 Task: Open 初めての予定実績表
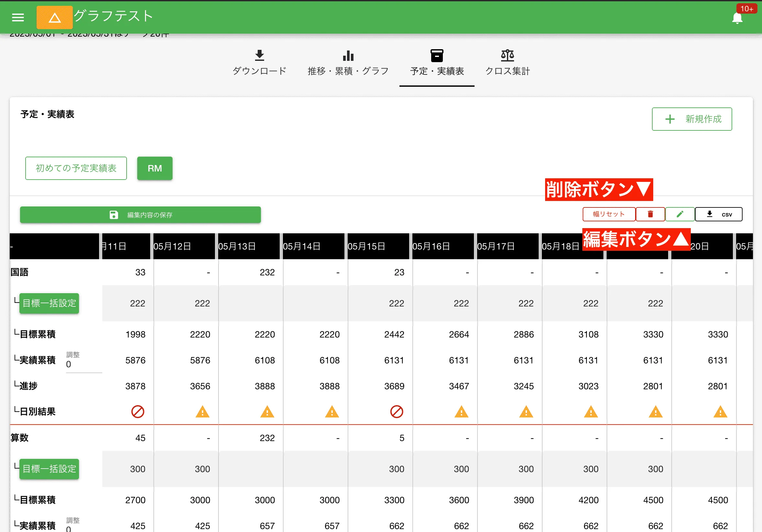click(76, 168)
